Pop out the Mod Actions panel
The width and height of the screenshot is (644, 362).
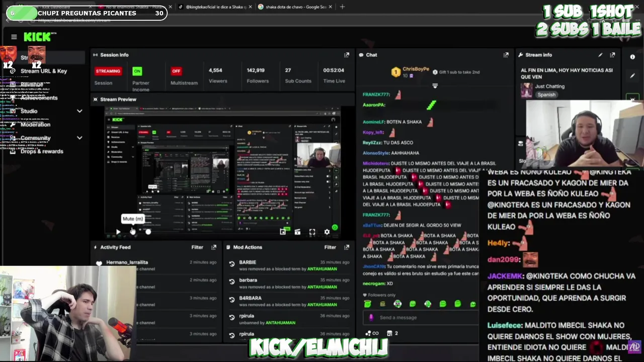click(x=347, y=247)
